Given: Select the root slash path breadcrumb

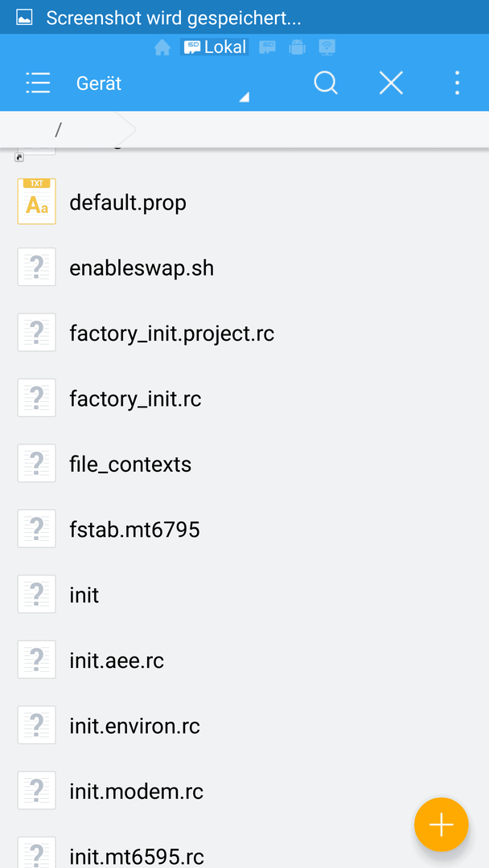Looking at the screenshot, I should (x=58, y=129).
